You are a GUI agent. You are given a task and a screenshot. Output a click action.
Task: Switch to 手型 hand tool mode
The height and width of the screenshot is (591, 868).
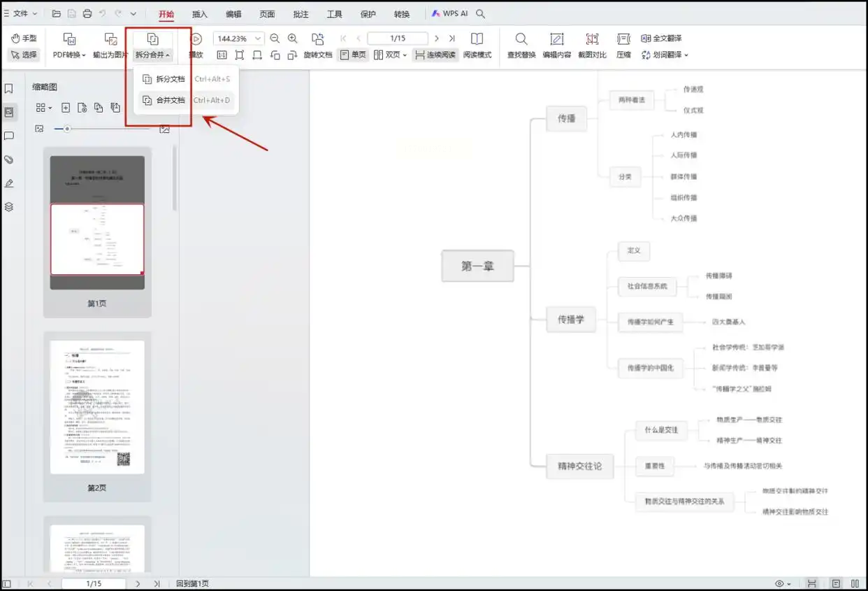[24, 38]
